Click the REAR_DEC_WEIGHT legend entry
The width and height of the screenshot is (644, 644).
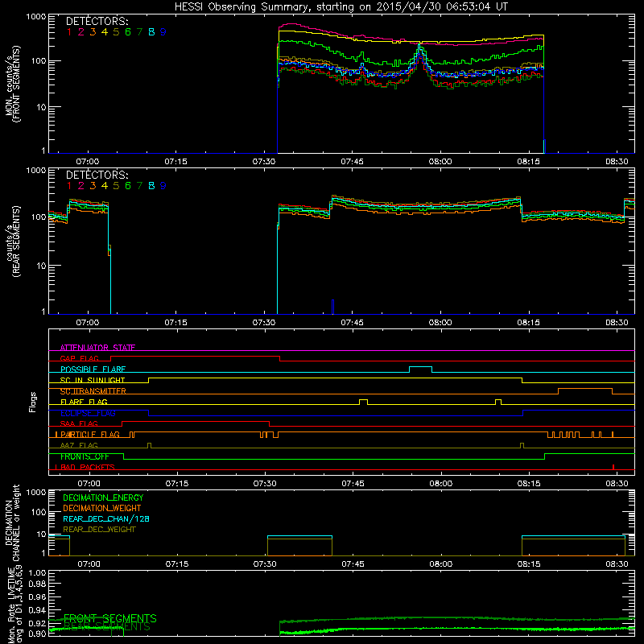click(99, 530)
